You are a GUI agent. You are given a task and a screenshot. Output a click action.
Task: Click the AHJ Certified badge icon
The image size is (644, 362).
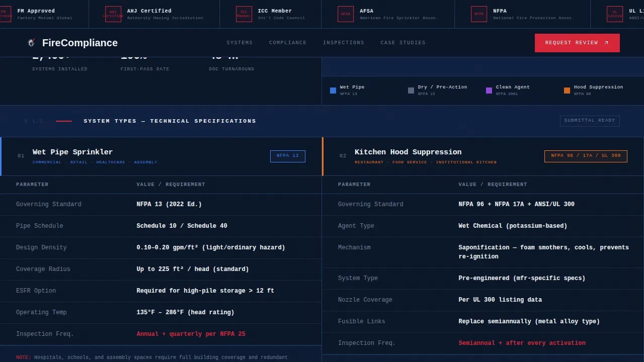tap(113, 14)
